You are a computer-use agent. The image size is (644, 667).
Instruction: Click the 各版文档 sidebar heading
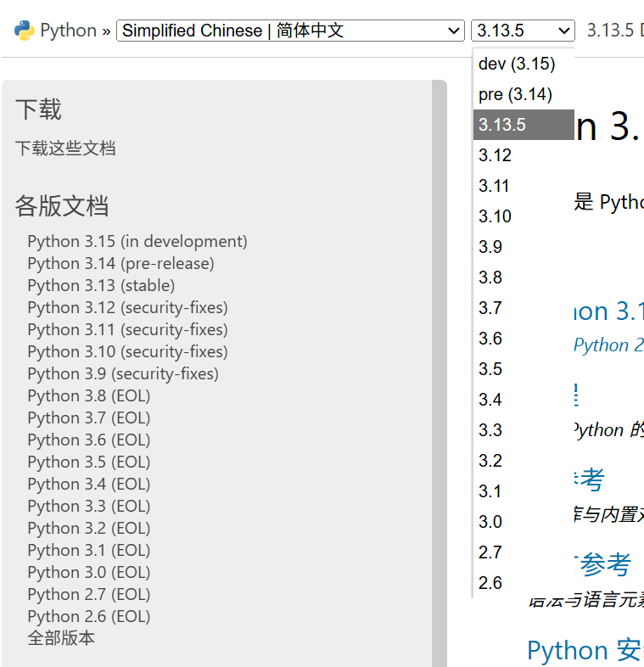point(62,206)
